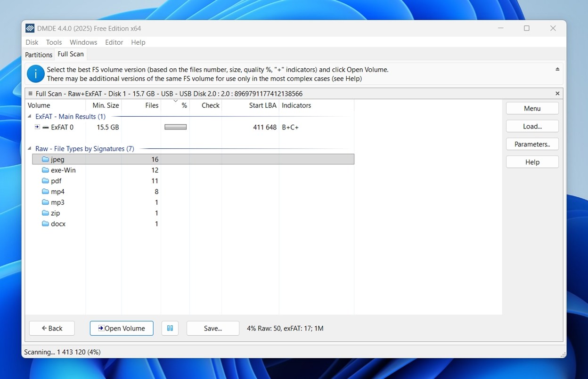Viewport: 588px width, 379px height.
Task: Click the ExFAT 0 volume icon
Action: tap(45, 127)
